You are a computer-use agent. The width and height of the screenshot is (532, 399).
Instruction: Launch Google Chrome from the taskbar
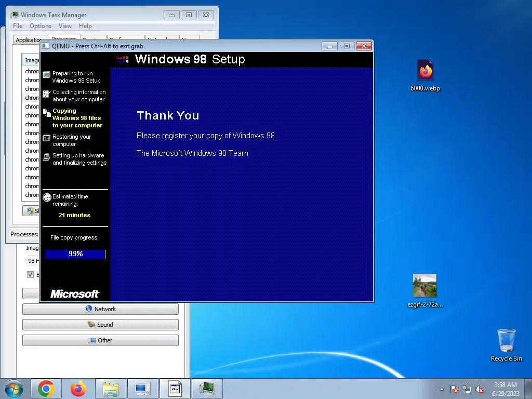click(46, 389)
